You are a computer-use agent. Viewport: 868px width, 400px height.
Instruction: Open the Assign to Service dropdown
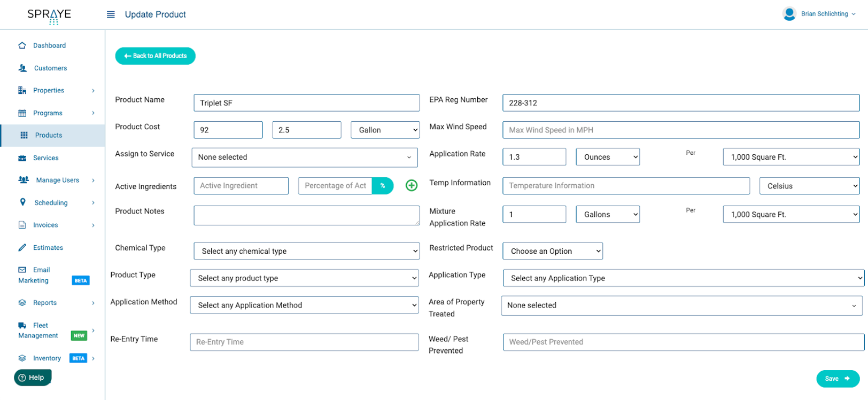pyautogui.click(x=305, y=157)
